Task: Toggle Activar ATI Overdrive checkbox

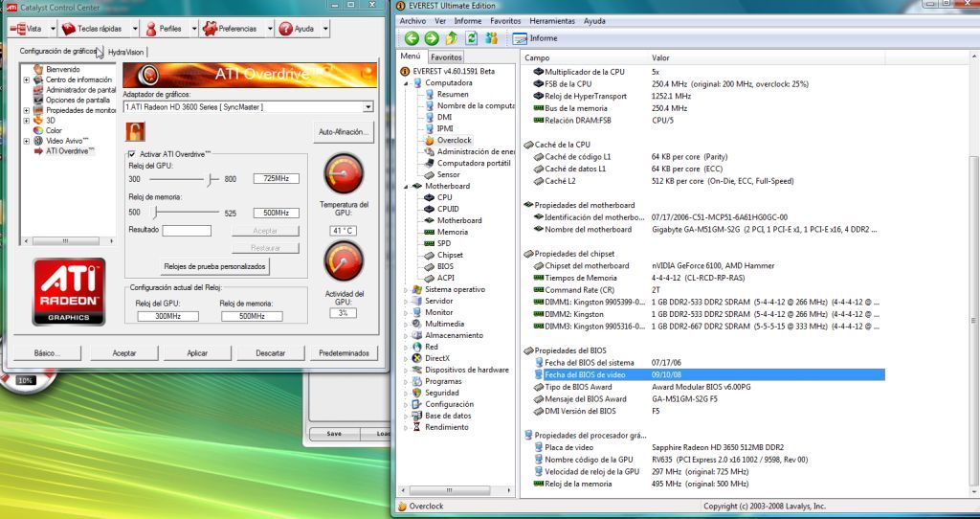Action: (132, 154)
